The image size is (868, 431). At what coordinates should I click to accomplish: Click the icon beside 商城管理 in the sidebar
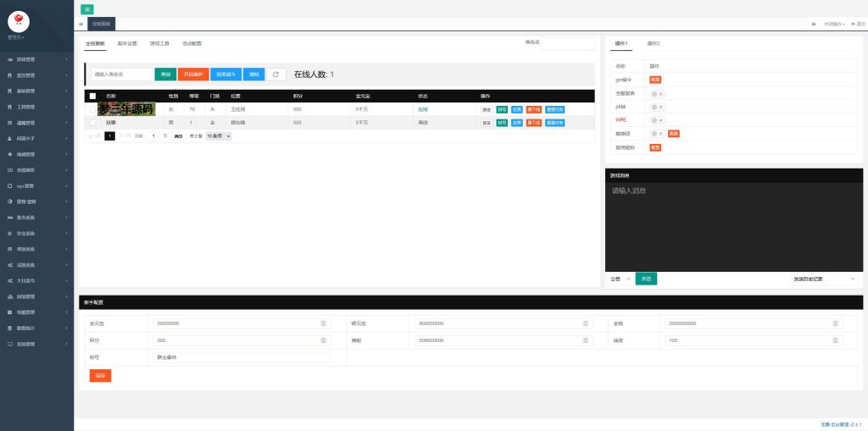pyautogui.click(x=10, y=154)
